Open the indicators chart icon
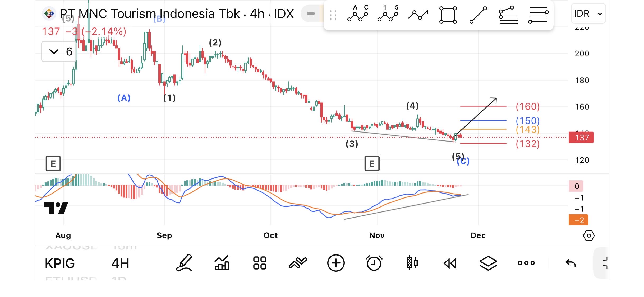The width and height of the screenshot is (644, 297). coord(222,263)
